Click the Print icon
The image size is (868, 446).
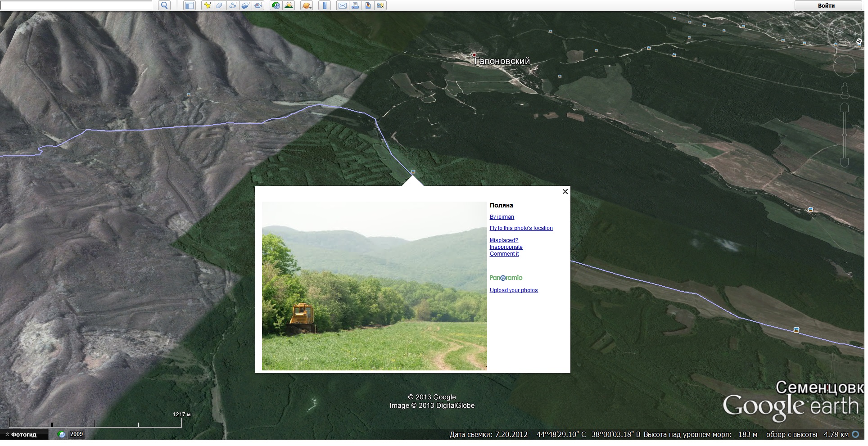pyautogui.click(x=355, y=5)
